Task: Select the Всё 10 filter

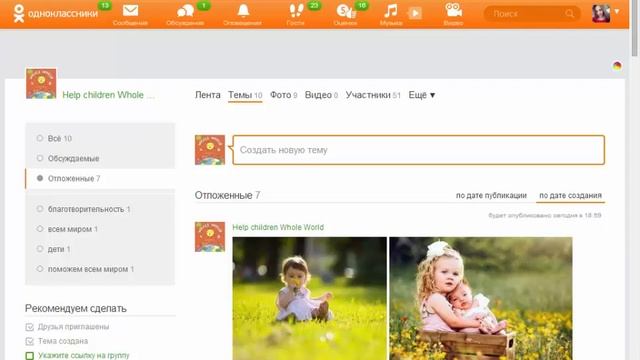Action: coord(100,138)
